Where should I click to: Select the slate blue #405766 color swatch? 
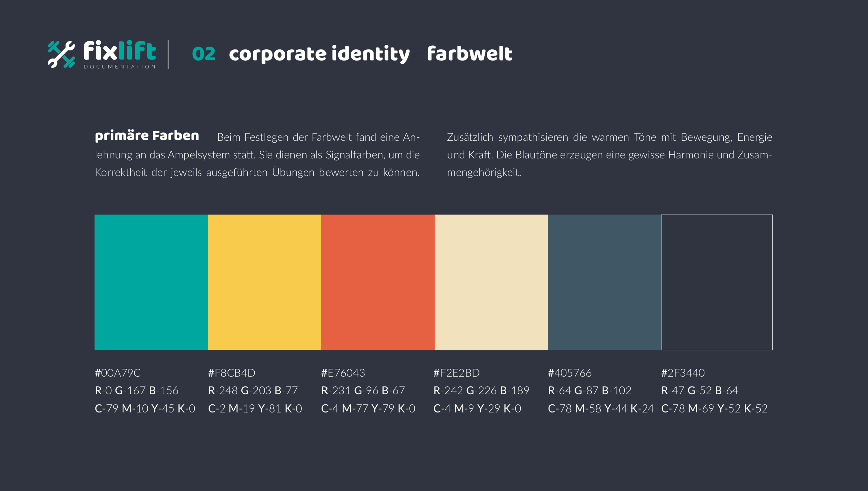[605, 282]
